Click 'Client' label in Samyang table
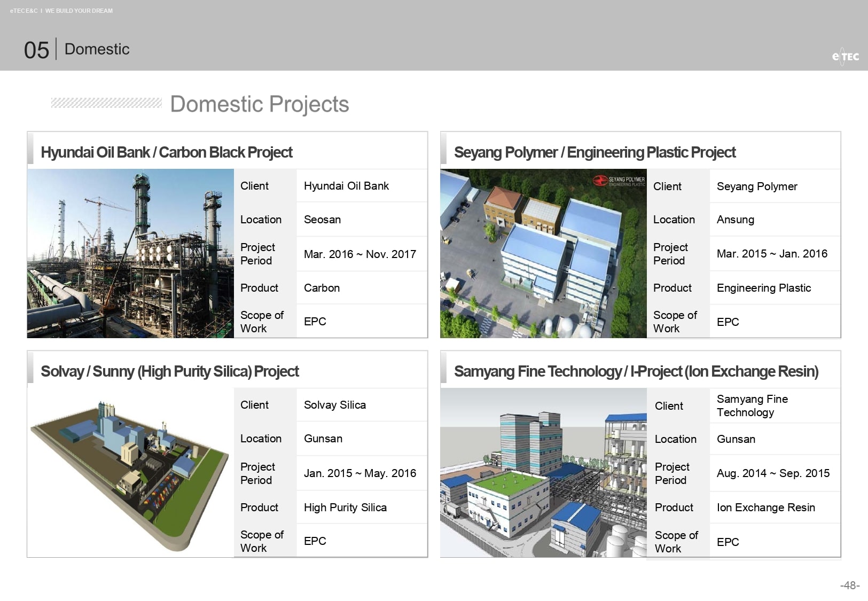The width and height of the screenshot is (868, 601). [669, 406]
